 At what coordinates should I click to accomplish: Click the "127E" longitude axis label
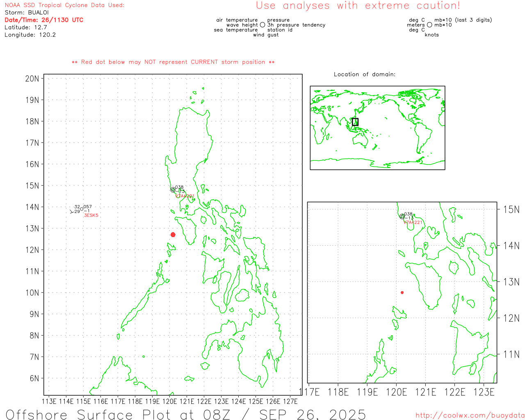[290, 401]
